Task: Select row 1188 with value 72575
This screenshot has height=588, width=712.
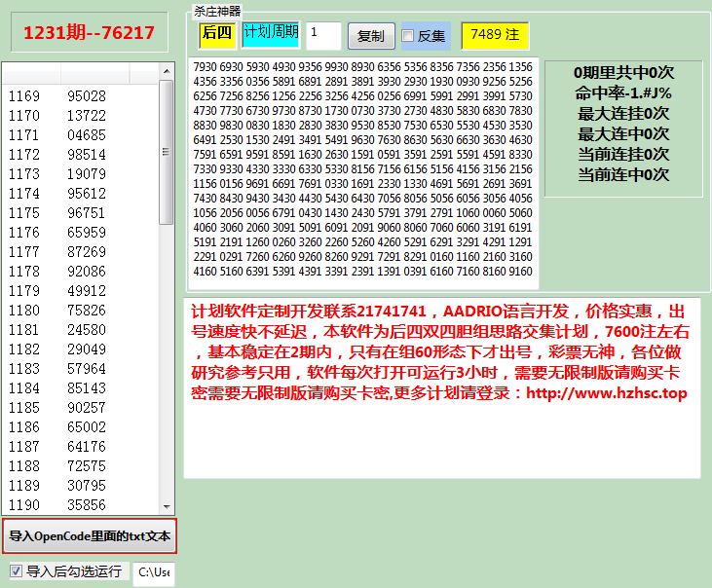Action: [x=81, y=466]
